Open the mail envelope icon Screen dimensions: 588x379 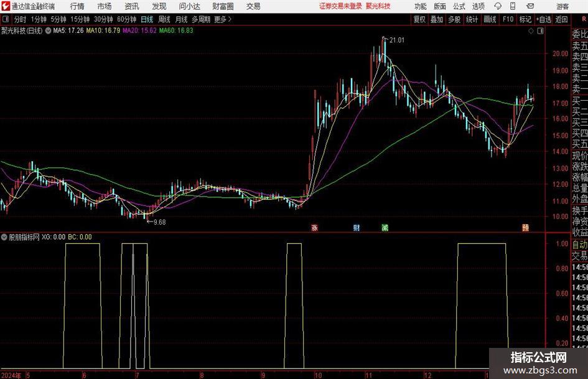click(530, 6)
